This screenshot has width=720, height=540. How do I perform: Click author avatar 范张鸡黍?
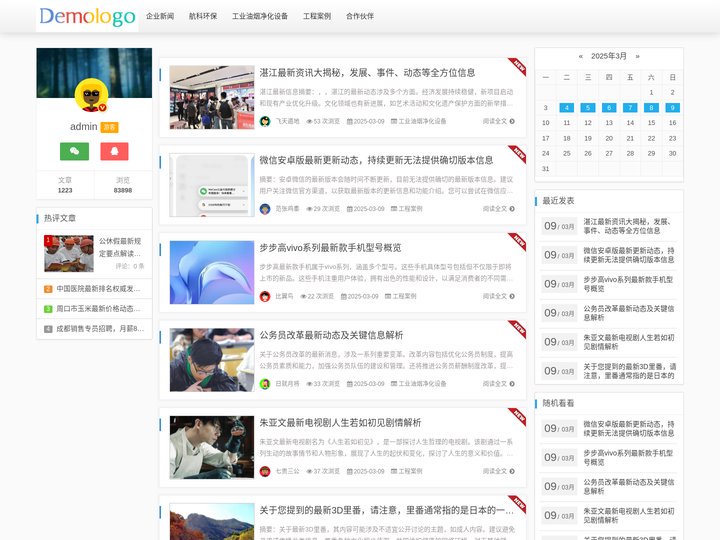265,209
